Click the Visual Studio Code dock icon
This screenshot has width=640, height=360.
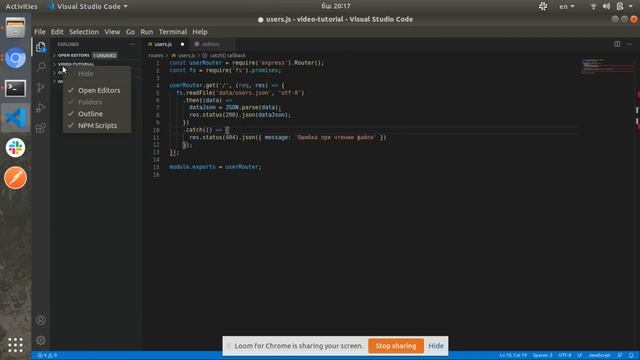point(16,118)
